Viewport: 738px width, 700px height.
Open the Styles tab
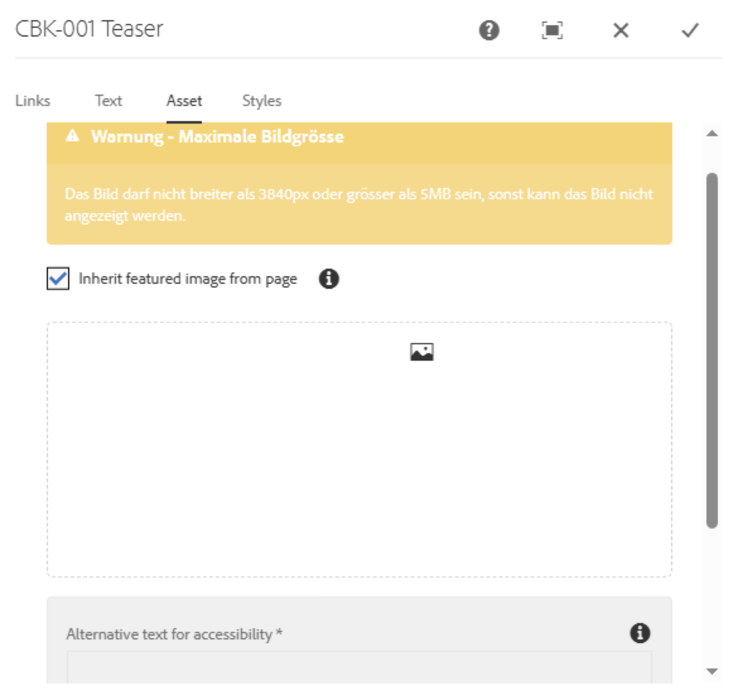pyautogui.click(x=262, y=101)
